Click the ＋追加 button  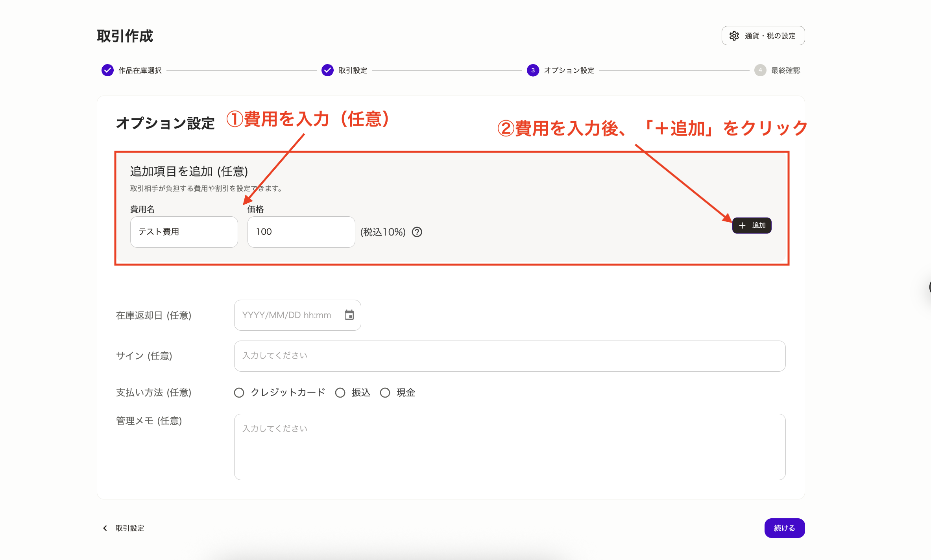752,225
